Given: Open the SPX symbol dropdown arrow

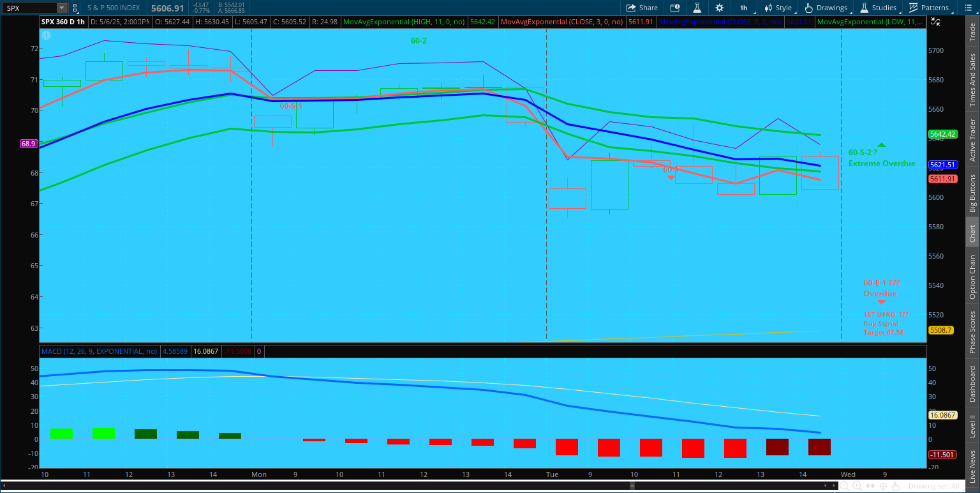Looking at the screenshot, I should pyautogui.click(x=61, y=8).
